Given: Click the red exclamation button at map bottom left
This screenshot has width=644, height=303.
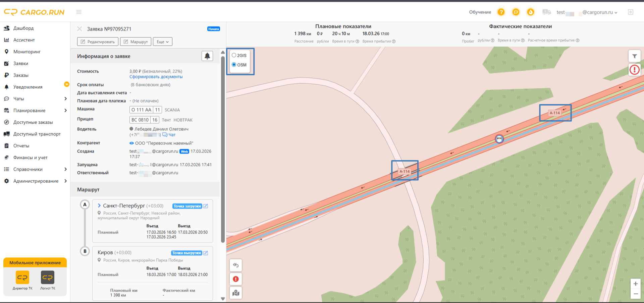Looking at the screenshot, I should click(236, 279).
